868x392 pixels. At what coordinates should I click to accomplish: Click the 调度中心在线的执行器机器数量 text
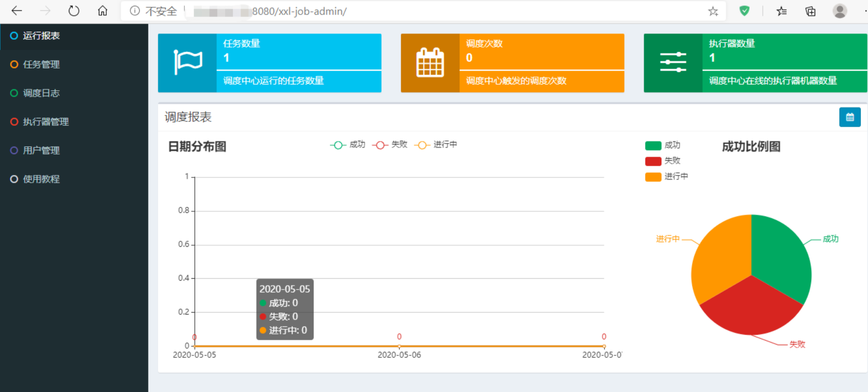[x=773, y=81]
